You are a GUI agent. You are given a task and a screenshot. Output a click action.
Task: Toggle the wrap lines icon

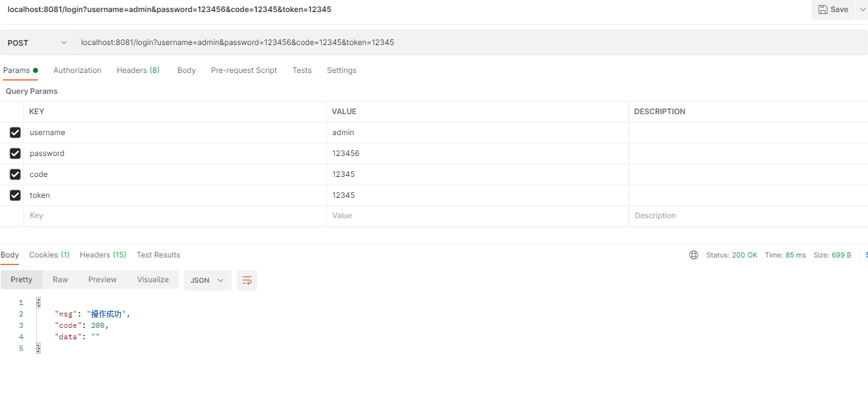(247, 280)
